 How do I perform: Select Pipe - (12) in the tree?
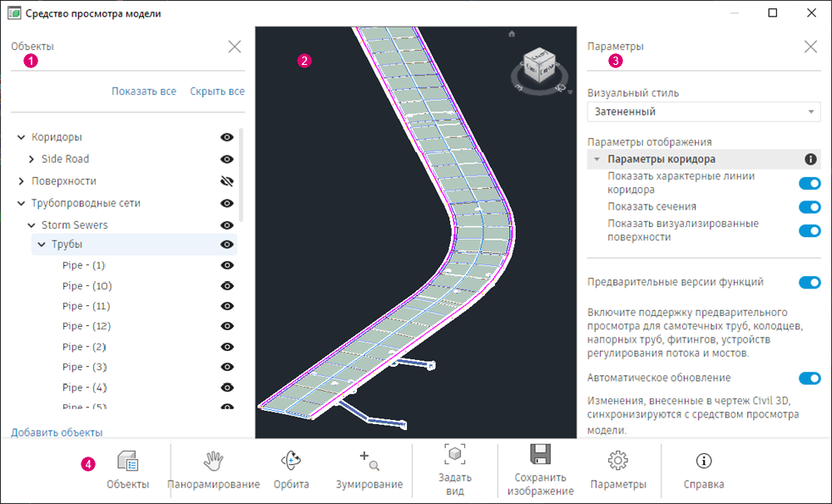87,326
